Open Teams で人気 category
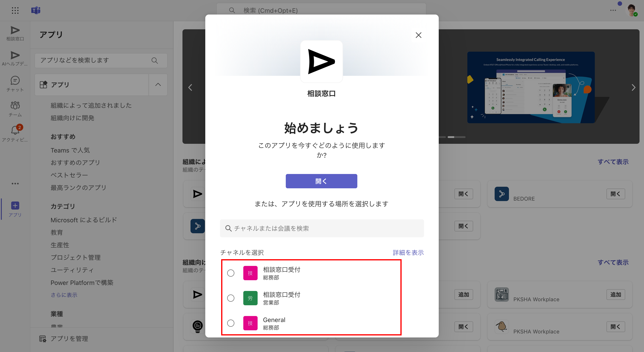 [x=70, y=150]
